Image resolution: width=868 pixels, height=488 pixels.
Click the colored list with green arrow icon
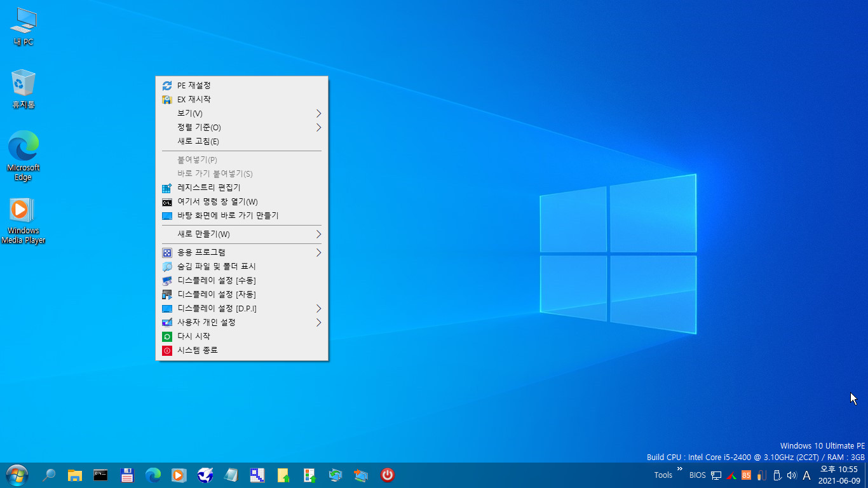click(x=309, y=475)
